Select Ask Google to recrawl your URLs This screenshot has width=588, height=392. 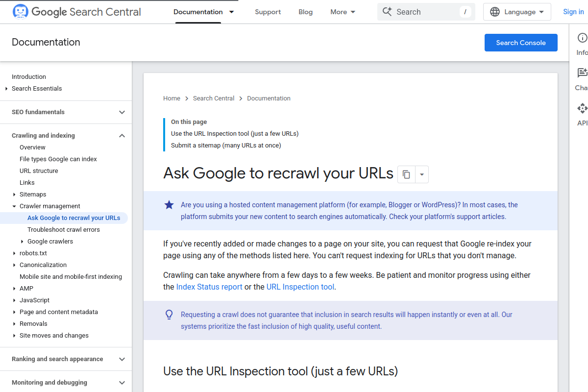pyautogui.click(x=73, y=218)
